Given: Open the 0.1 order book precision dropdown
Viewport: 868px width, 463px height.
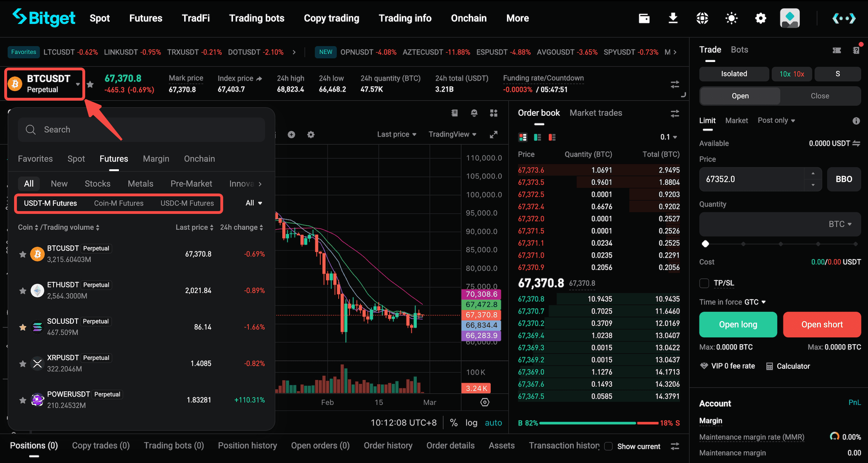Looking at the screenshot, I should (668, 137).
